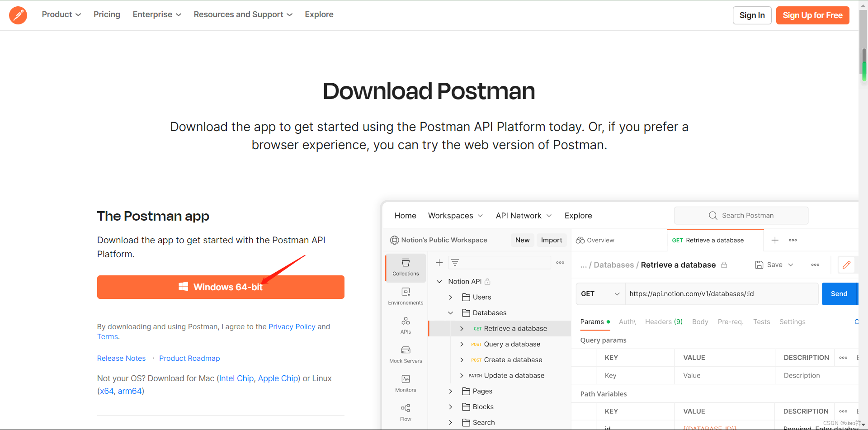
Task: Open the GET method dropdown
Action: [x=600, y=294]
